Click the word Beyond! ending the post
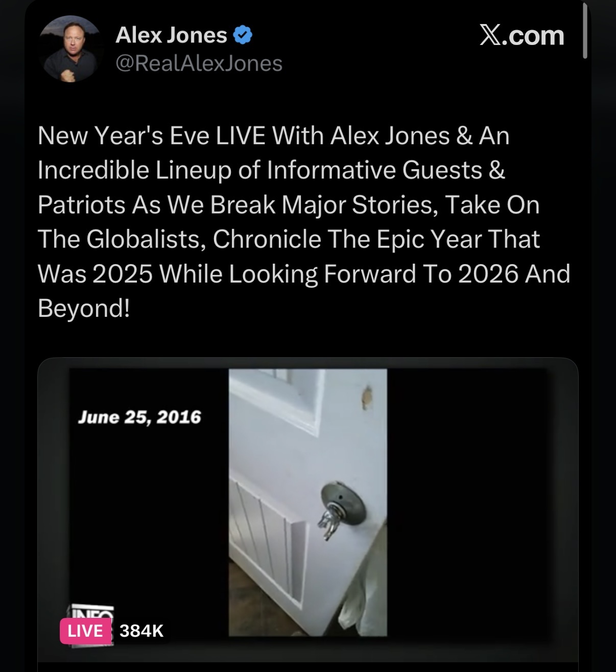 (84, 309)
